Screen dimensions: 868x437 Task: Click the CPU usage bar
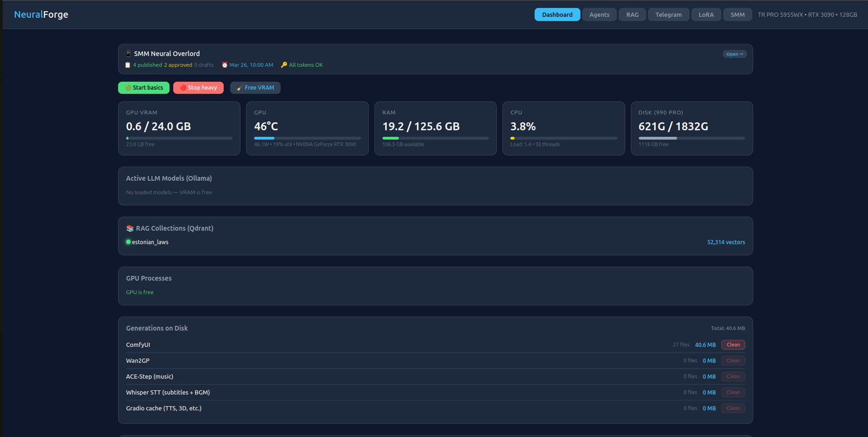click(x=564, y=138)
